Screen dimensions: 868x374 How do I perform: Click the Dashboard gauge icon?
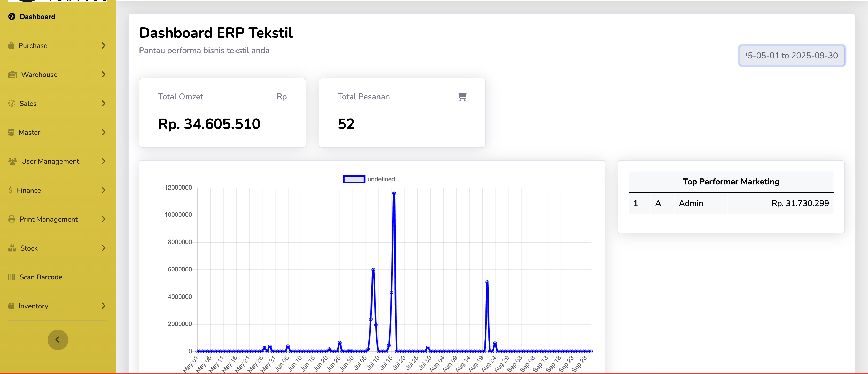pos(12,17)
